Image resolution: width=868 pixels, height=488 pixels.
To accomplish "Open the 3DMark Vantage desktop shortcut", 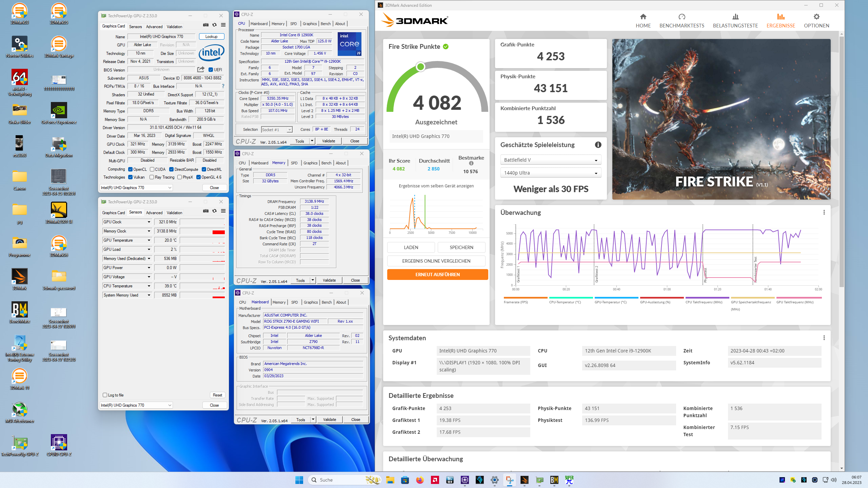I will click(x=59, y=47).
